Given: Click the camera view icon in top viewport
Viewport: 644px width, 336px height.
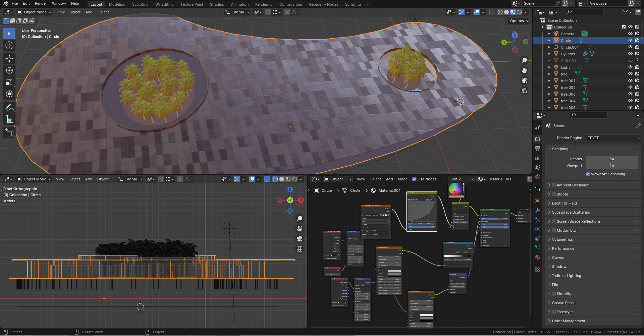Looking at the screenshot, I should click(524, 80).
